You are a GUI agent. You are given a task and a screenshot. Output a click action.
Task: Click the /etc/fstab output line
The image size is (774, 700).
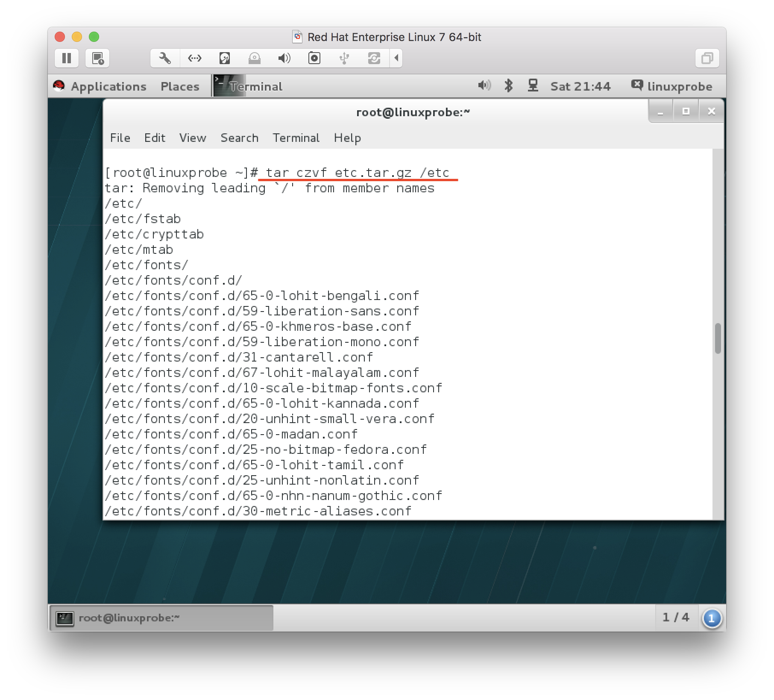143,219
